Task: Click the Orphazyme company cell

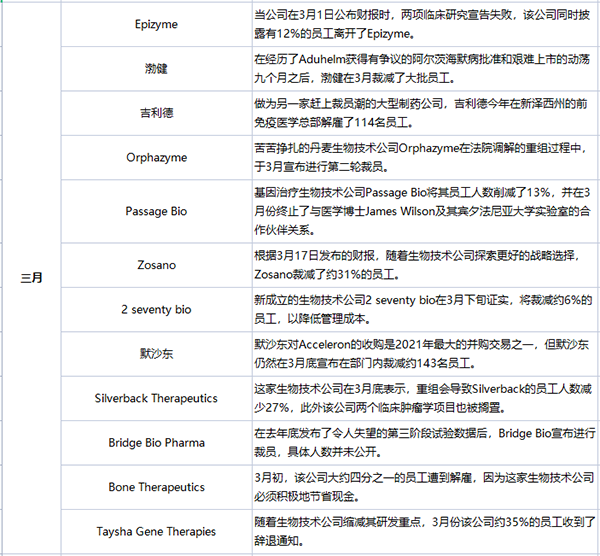Action: 157,158
